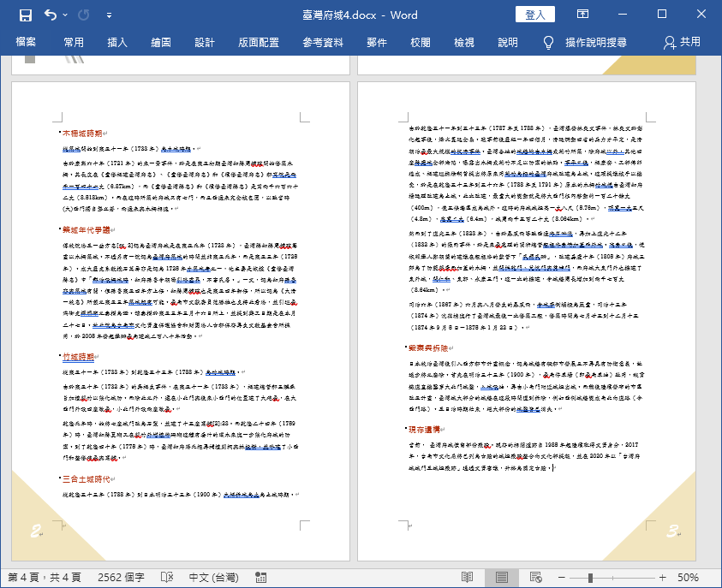722x588 pixels.
Task: Open the 參考資料 tab
Action: point(323,42)
